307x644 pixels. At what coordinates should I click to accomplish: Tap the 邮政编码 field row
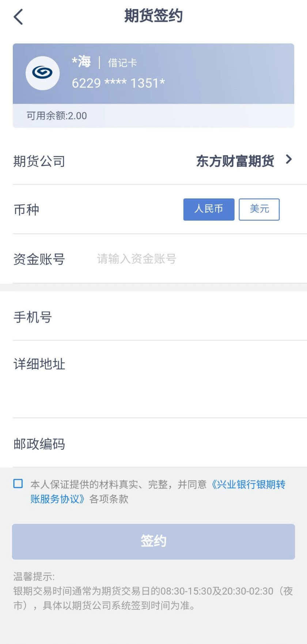153,444
